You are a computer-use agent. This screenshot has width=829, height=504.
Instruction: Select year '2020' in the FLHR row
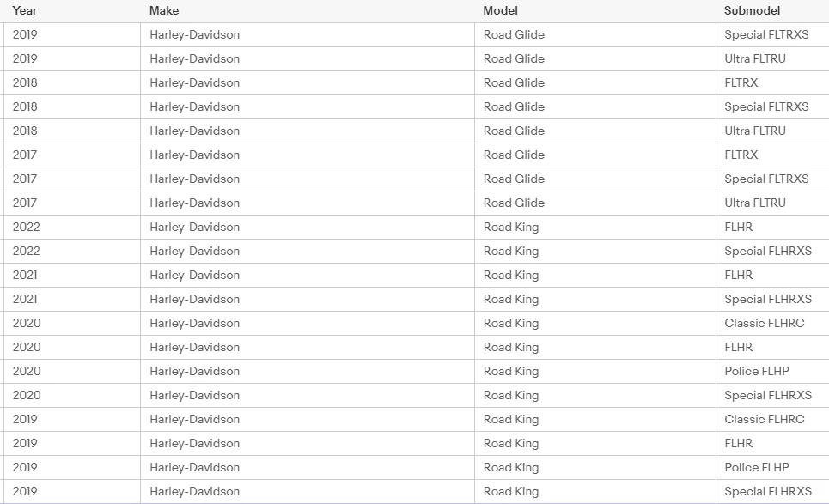click(27, 347)
